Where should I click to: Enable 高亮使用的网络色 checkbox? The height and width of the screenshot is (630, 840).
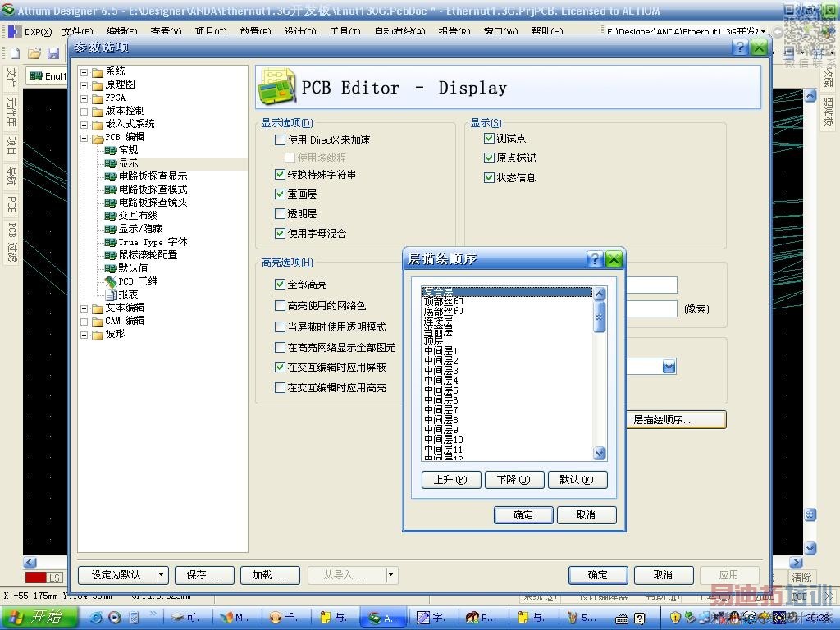280,305
